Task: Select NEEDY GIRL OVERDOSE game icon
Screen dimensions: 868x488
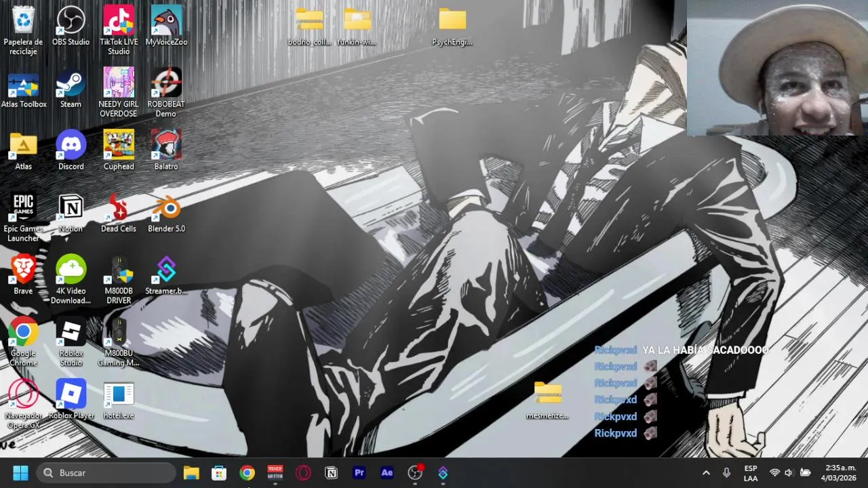Action: click(119, 93)
